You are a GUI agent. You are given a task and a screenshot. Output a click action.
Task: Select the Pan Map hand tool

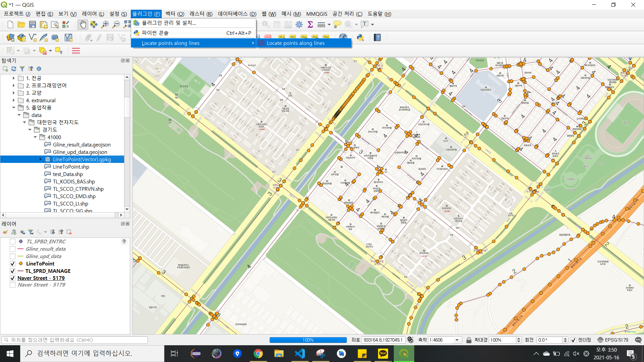click(x=83, y=24)
